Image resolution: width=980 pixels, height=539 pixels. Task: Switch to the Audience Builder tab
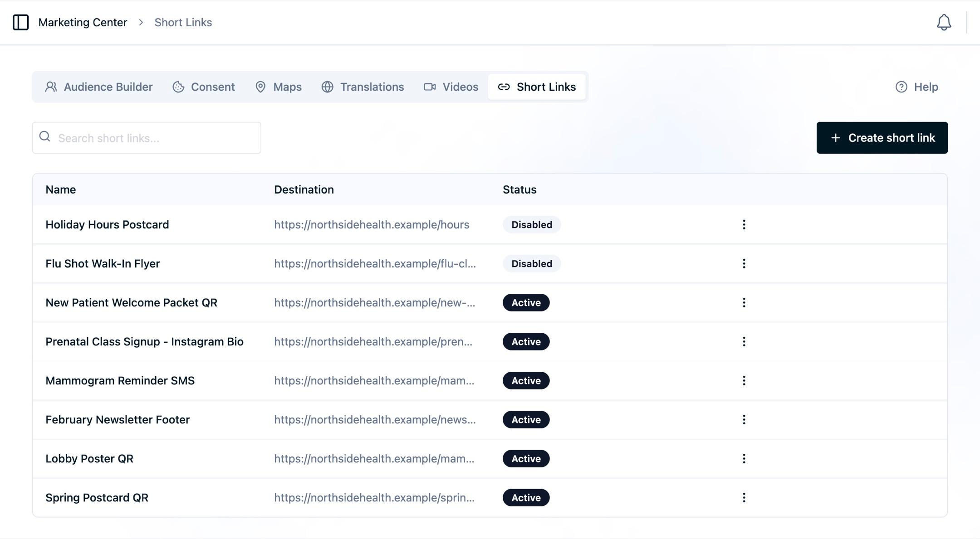click(x=98, y=87)
